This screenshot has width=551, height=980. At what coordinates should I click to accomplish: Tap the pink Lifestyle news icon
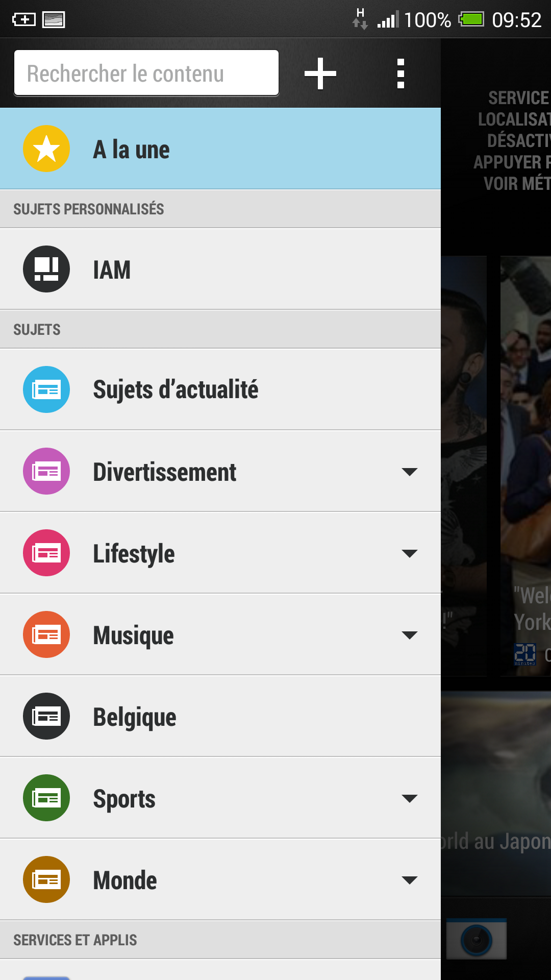click(46, 553)
